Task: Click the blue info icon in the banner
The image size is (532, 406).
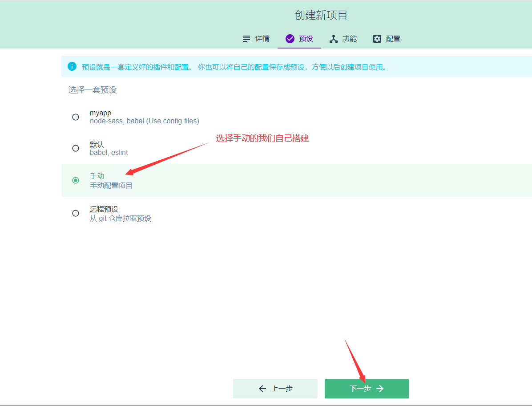Action: (x=72, y=66)
